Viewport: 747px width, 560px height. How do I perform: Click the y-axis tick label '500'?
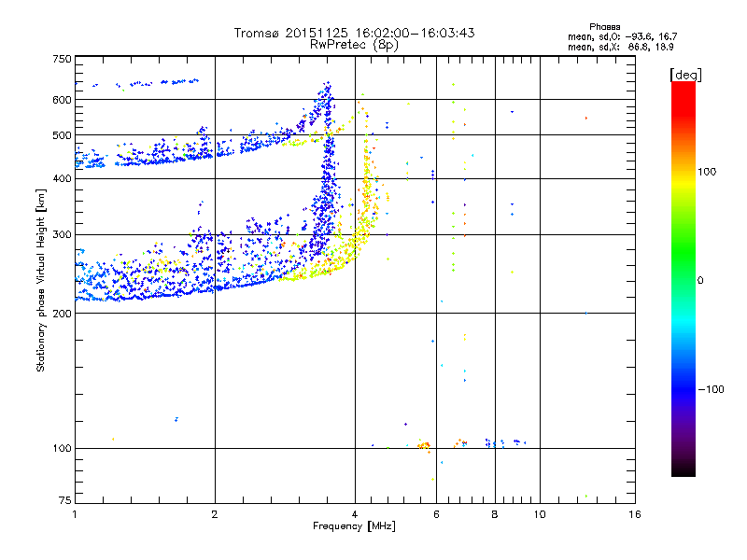[x=62, y=135]
